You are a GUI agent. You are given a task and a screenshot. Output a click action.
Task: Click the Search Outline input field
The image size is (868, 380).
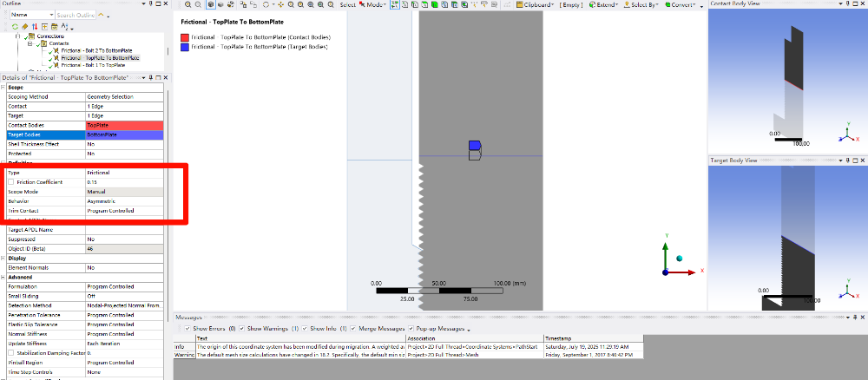click(76, 15)
